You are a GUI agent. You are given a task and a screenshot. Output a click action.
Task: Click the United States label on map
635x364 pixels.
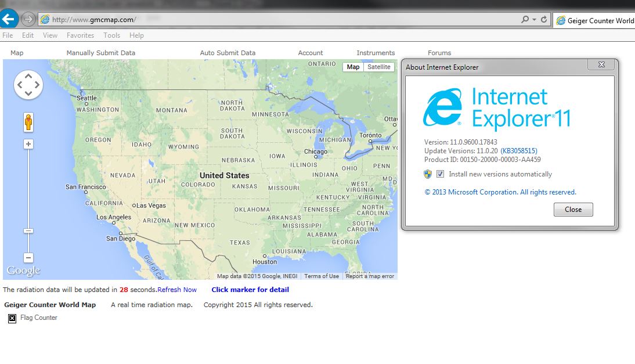pyautogui.click(x=225, y=175)
